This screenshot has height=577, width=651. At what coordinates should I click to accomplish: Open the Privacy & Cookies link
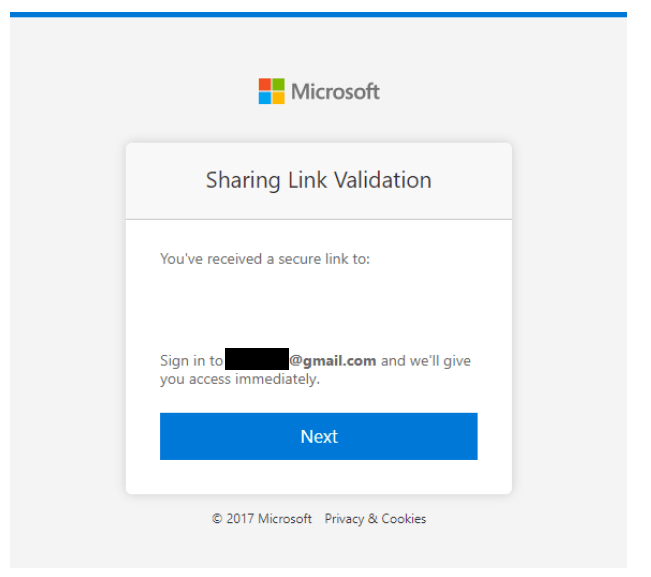coord(375,519)
